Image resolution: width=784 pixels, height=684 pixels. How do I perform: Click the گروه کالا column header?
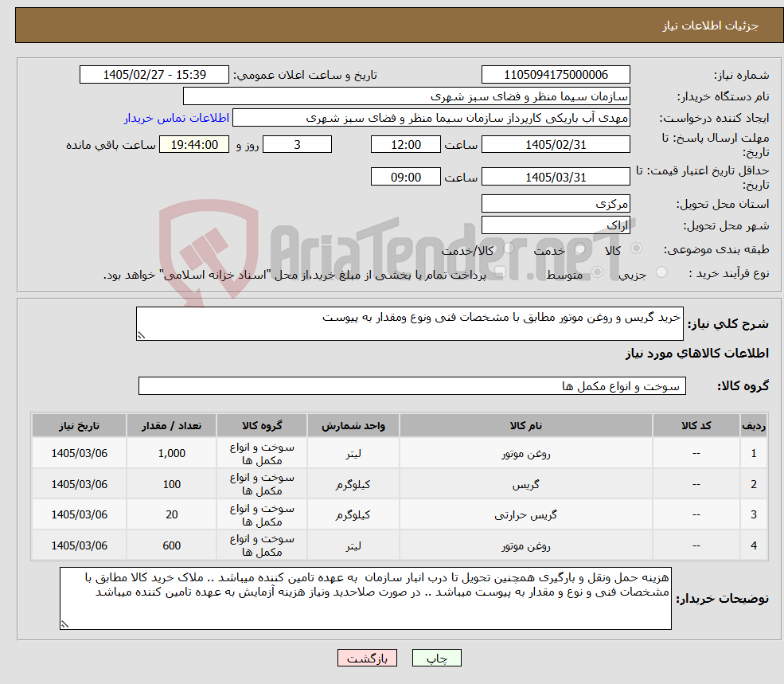click(262, 425)
